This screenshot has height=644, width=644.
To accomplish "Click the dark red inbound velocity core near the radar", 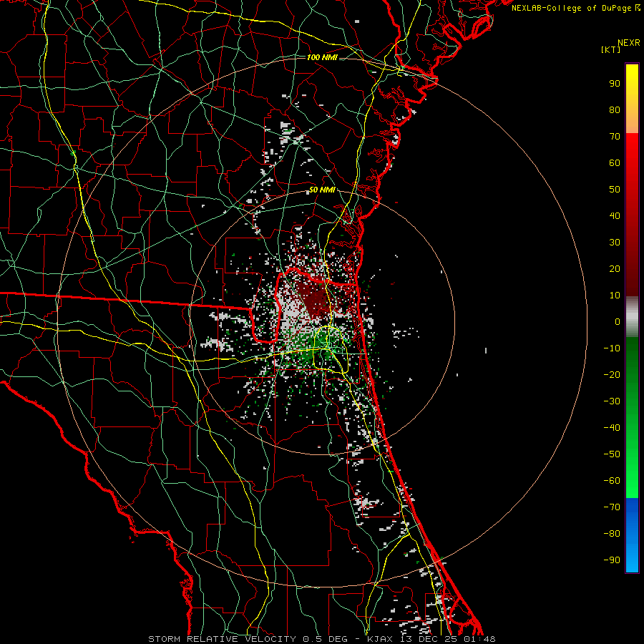I will click(315, 299).
